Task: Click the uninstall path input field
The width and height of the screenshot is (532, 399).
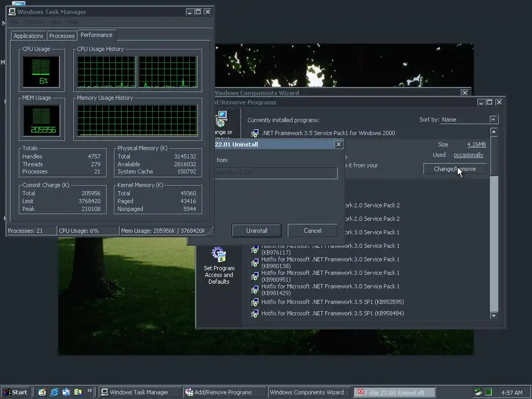Action: coord(276,172)
